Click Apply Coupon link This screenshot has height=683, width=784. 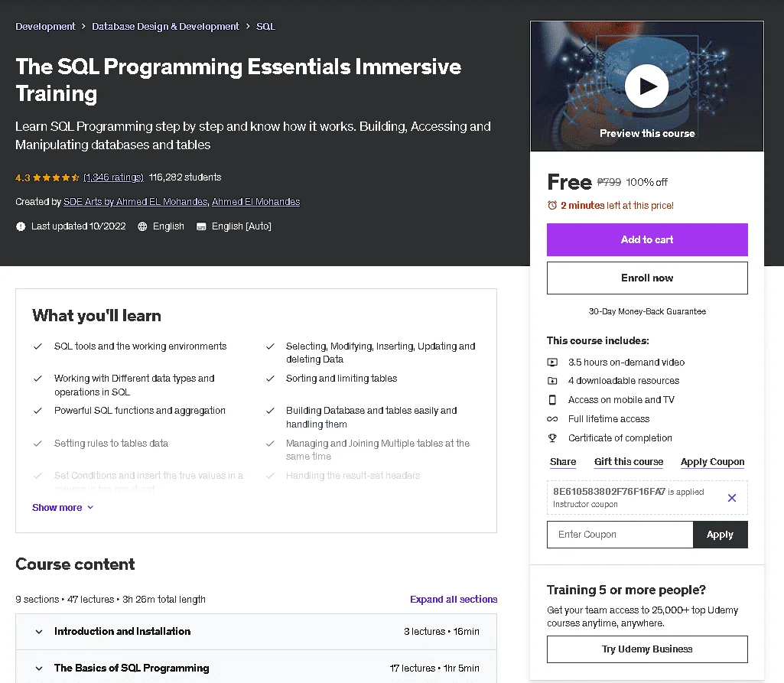[713, 461]
